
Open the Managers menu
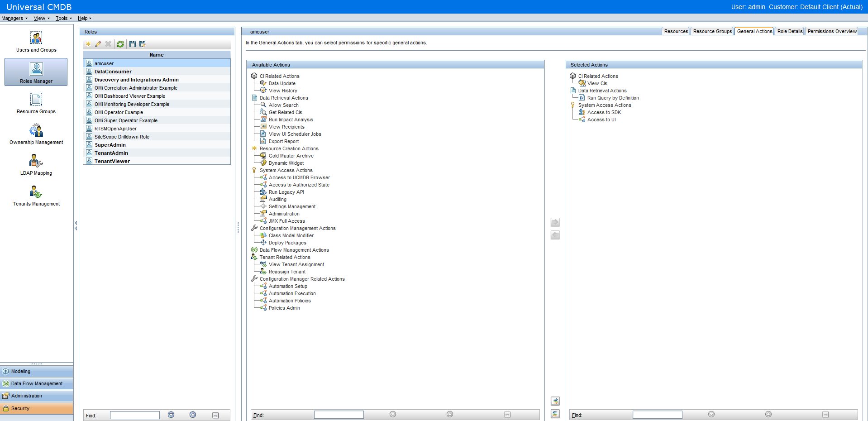pos(14,19)
